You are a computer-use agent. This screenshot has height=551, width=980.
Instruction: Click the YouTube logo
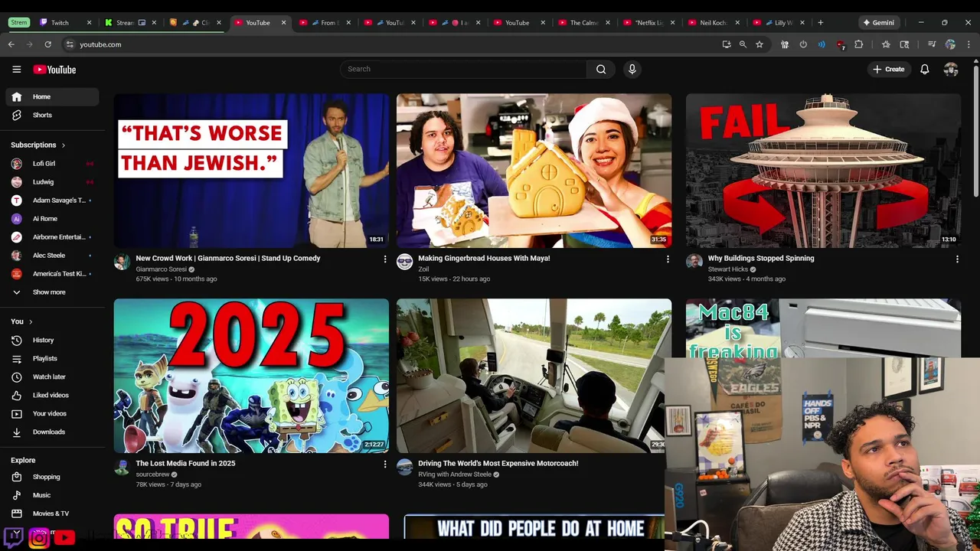pos(54,70)
